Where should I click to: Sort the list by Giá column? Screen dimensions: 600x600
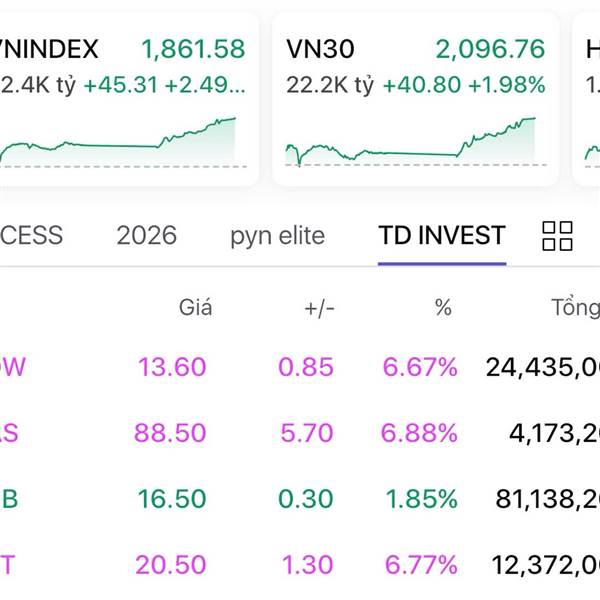(x=195, y=308)
